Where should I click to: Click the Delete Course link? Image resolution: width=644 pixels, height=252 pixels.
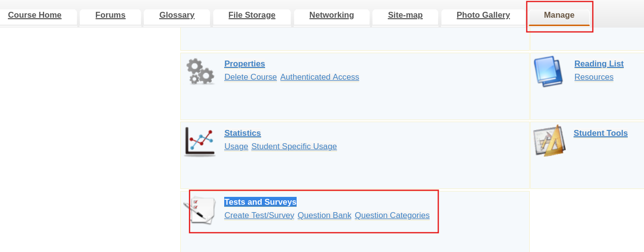(250, 77)
